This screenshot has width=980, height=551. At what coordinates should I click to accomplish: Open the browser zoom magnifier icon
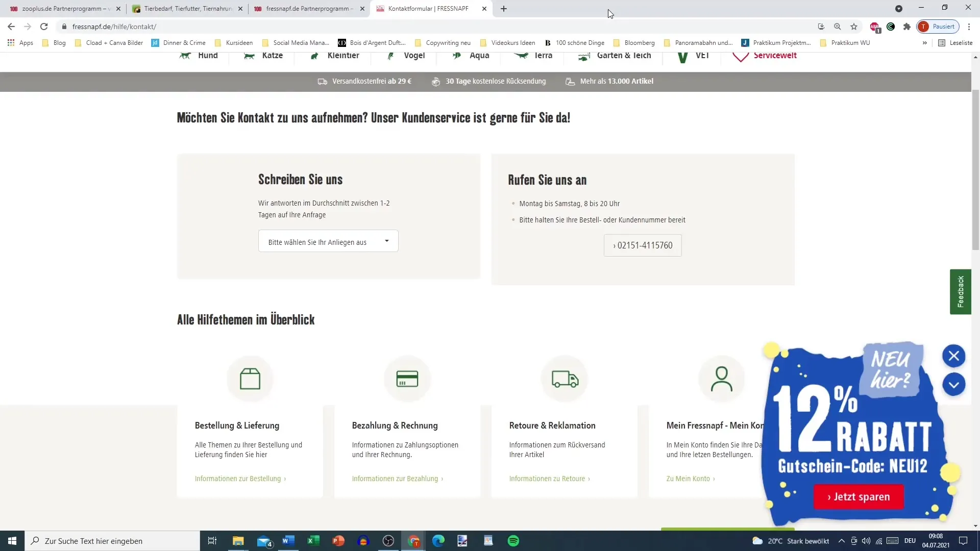(x=838, y=27)
